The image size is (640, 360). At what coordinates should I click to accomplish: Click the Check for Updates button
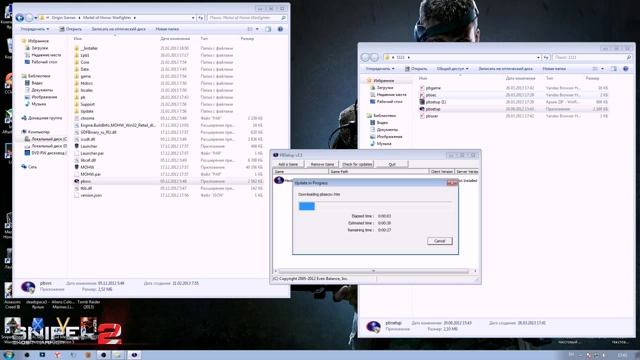click(x=357, y=164)
